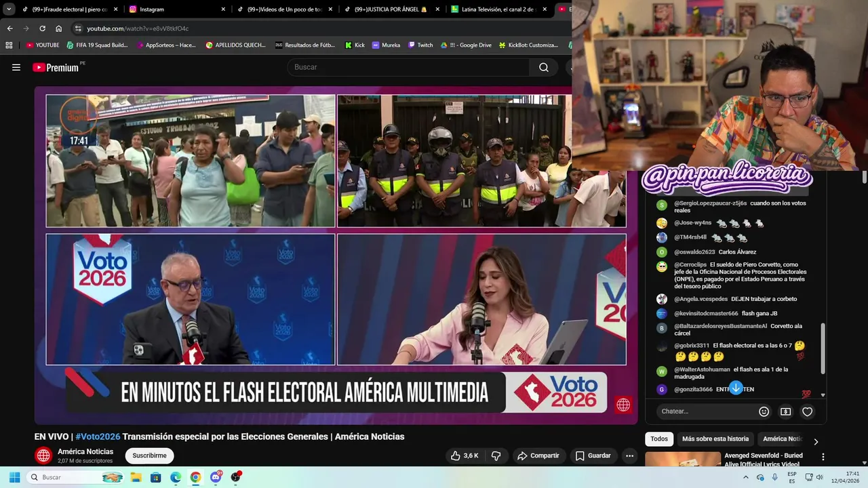Click the YouTube search magnifier button
The image size is (868, 488).
[x=544, y=67]
